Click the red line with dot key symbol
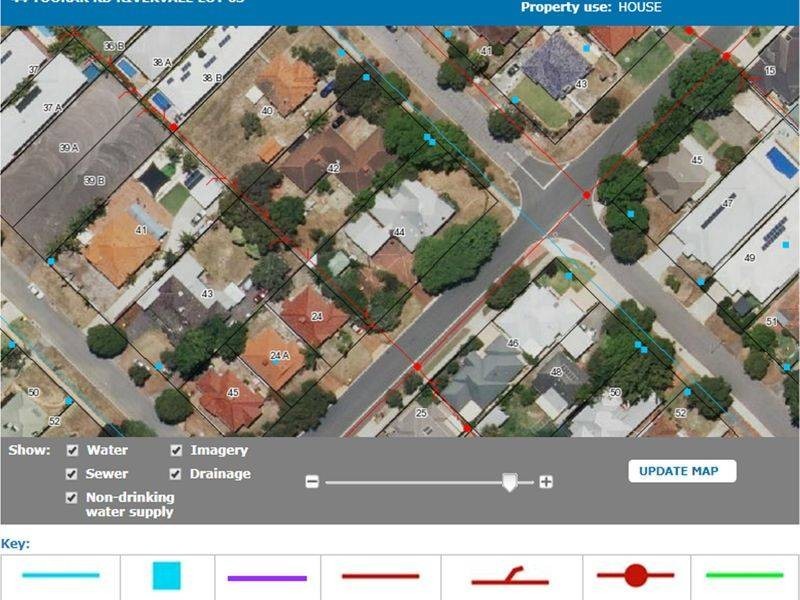 tap(636, 576)
